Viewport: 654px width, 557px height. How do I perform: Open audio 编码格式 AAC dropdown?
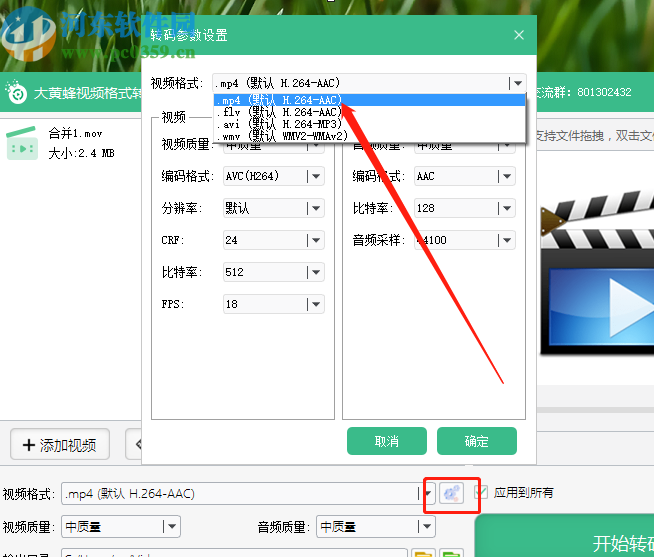pyautogui.click(x=465, y=176)
